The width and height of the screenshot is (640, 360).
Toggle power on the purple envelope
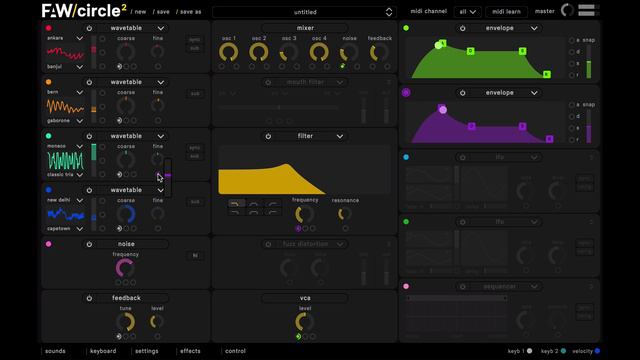pyautogui.click(x=462, y=93)
